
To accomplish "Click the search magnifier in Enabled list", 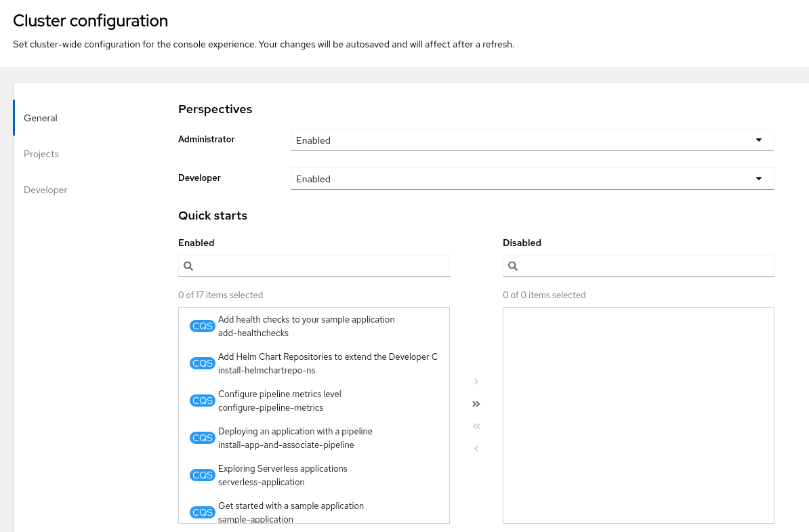I will (x=188, y=266).
